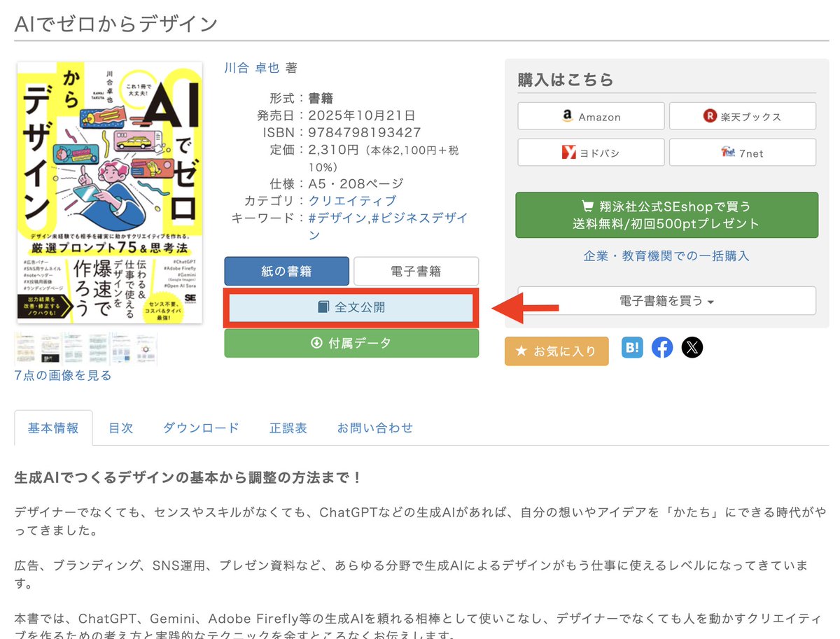Image resolution: width=840 pixels, height=639 pixels.
Task: Share this book on Facebook
Action: pyautogui.click(x=662, y=348)
